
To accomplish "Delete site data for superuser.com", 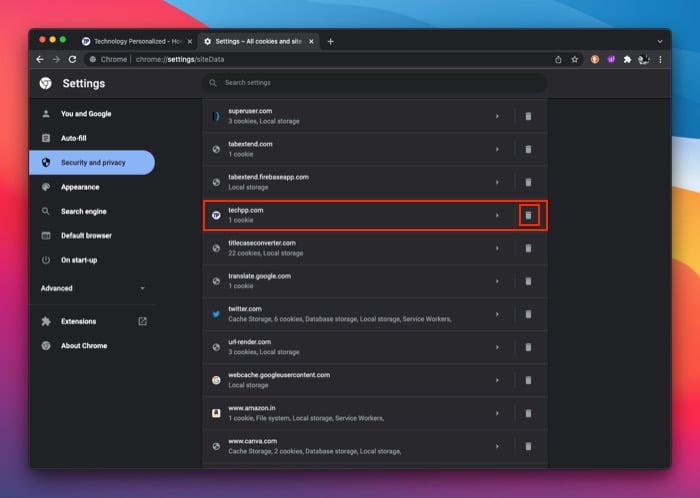I will tap(528, 116).
